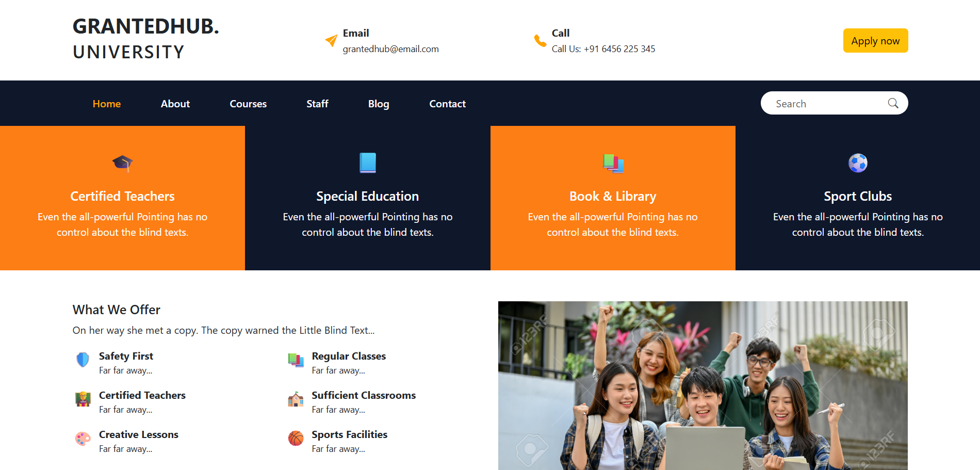This screenshot has height=470, width=980.
Task: Click the paper plane email icon
Action: 331,41
